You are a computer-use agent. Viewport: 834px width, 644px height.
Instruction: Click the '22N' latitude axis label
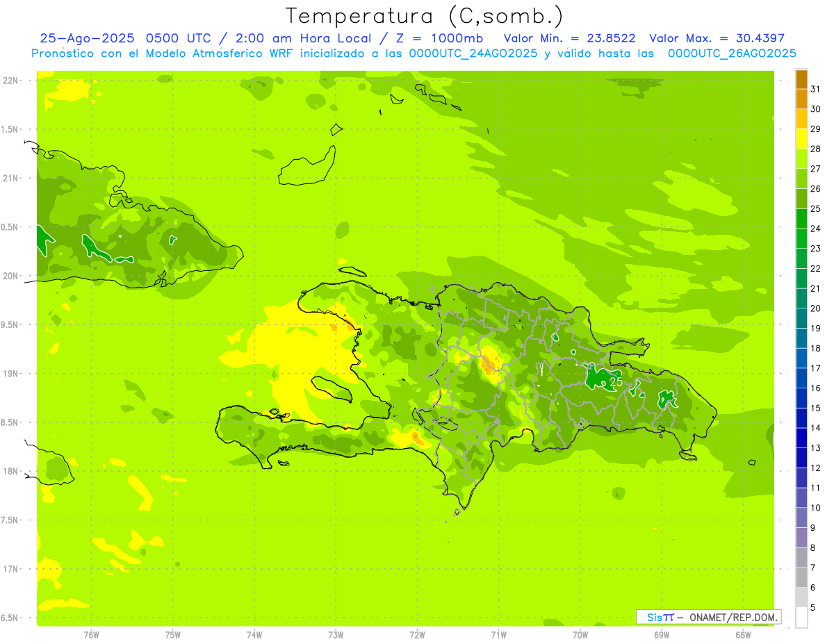[10, 81]
